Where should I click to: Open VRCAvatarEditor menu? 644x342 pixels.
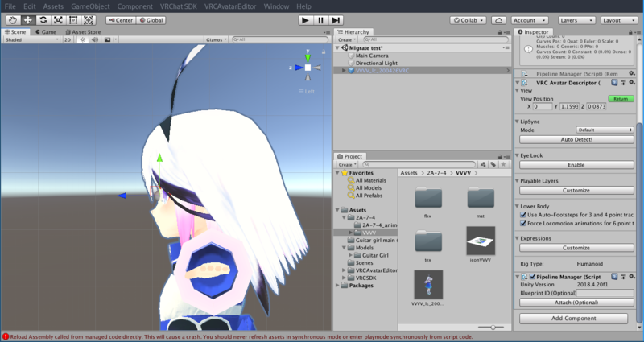pos(230,6)
